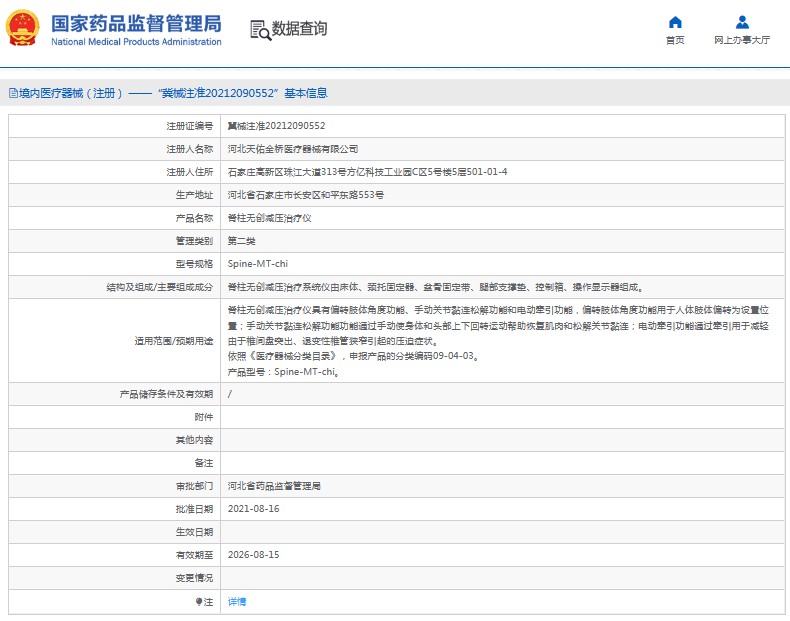Click the 批准日期 row label

(194, 509)
